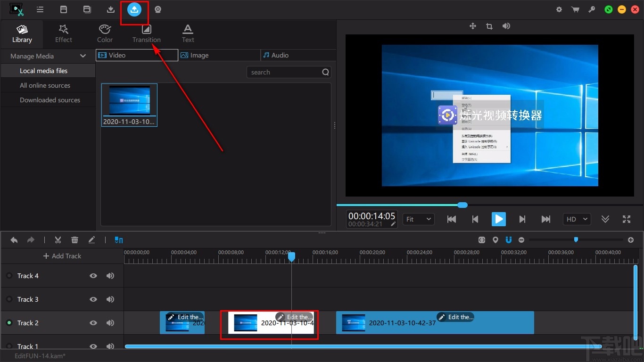
Task: Click the blue export button in top toolbar
Action: [x=134, y=9]
